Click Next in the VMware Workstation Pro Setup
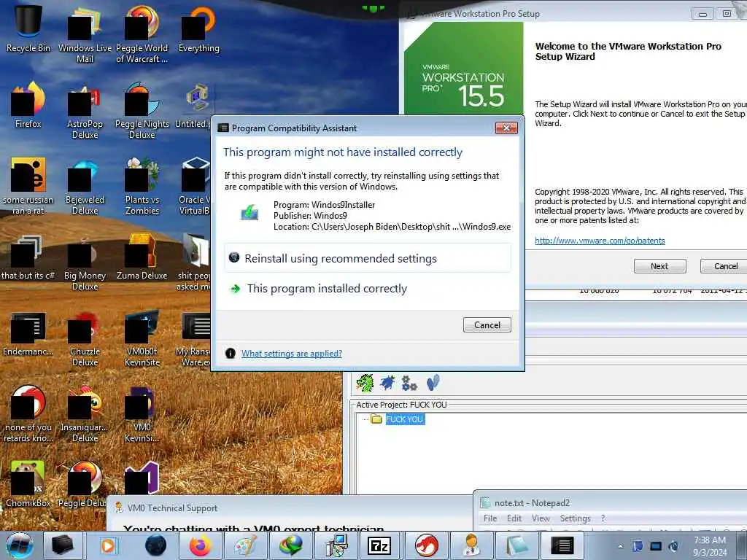Viewport: 747px width, 560px height. (659, 266)
